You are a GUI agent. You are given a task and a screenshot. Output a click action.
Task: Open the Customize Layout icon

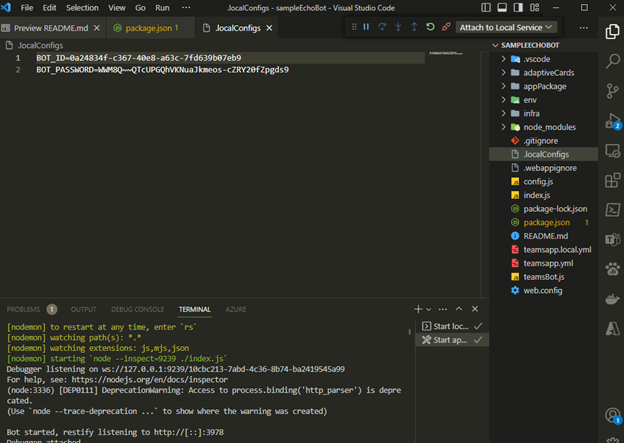[x=534, y=8]
